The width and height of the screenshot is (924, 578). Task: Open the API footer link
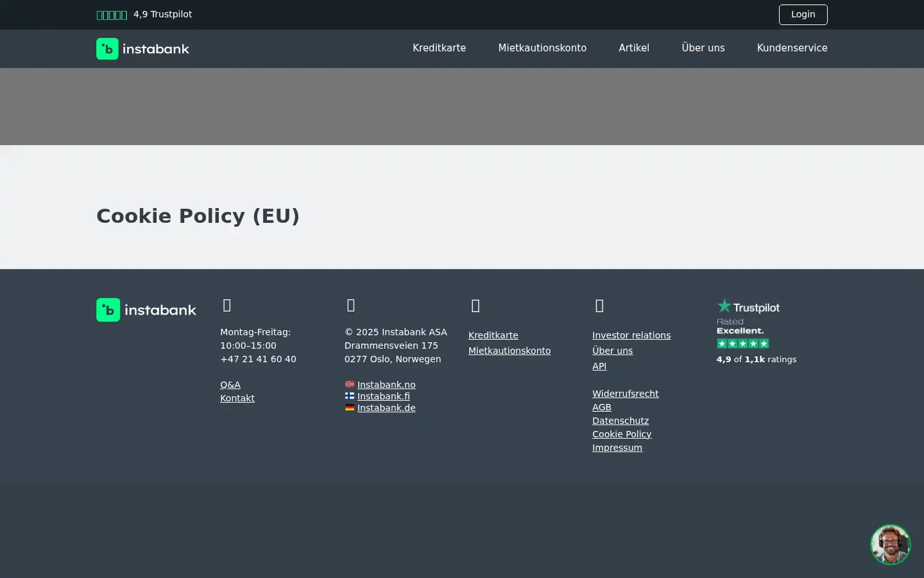pyautogui.click(x=599, y=366)
